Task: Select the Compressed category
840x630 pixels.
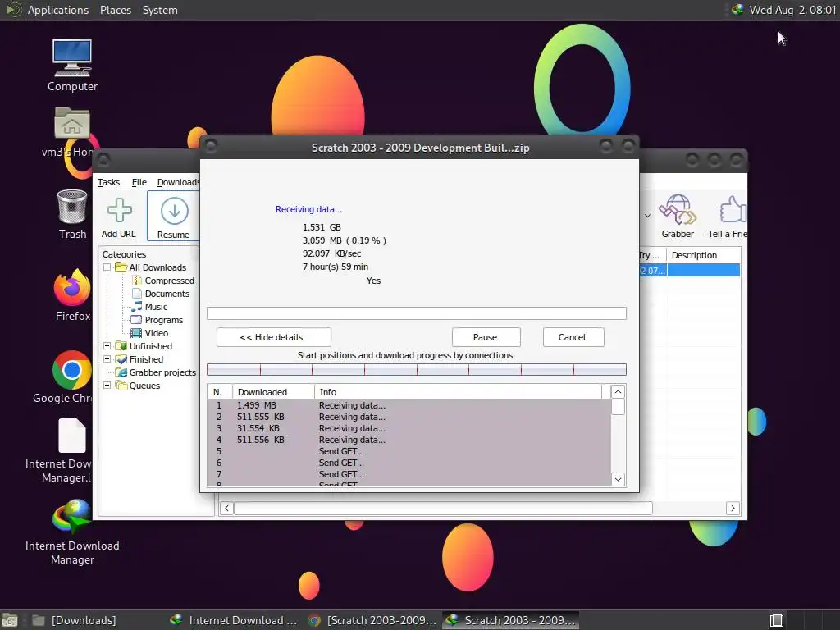Action: tap(169, 281)
